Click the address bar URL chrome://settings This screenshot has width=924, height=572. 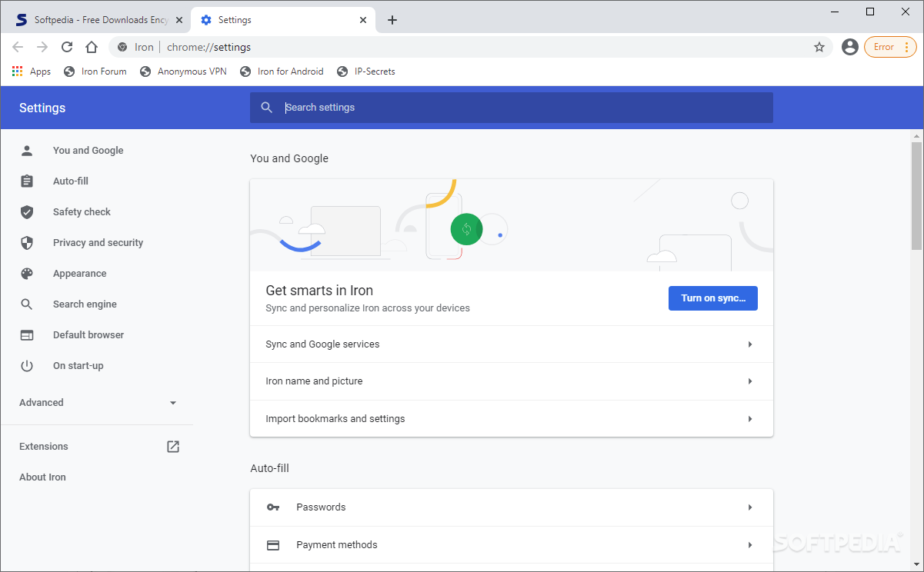point(208,47)
